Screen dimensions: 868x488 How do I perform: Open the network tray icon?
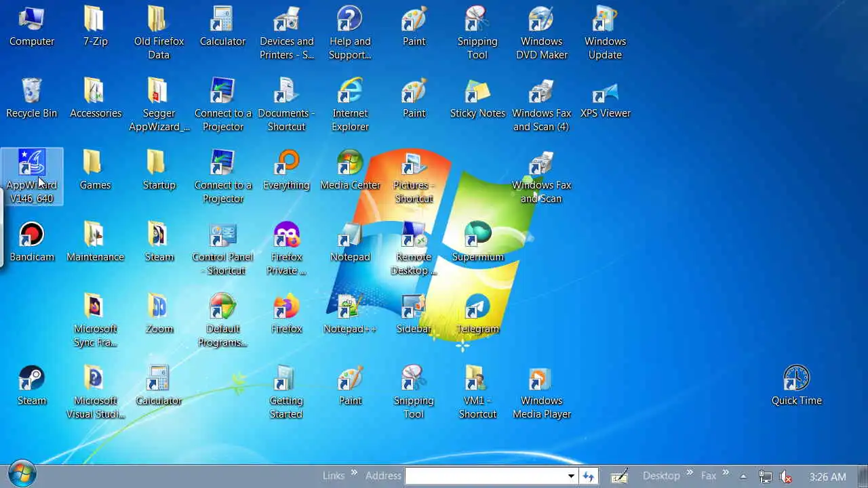[x=765, y=476]
